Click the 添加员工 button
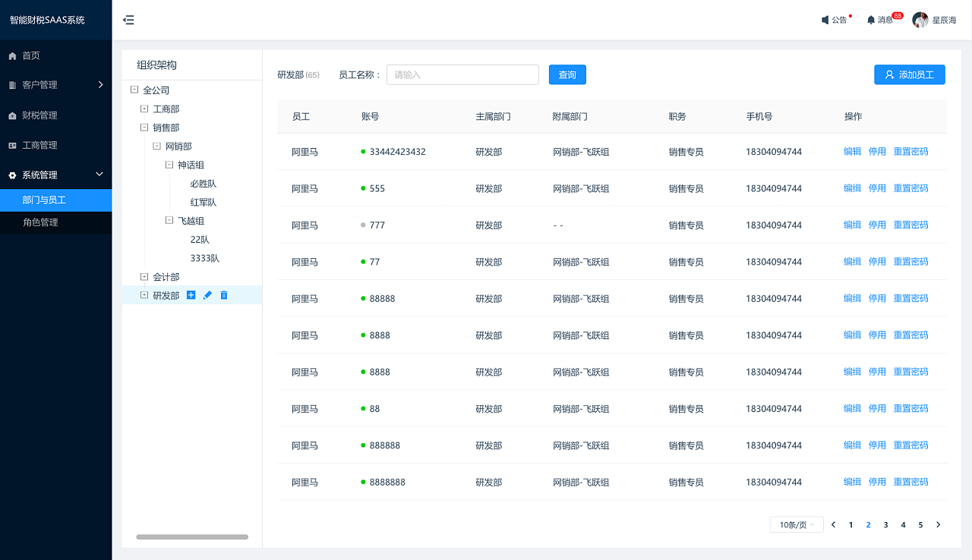 point(909,74)
